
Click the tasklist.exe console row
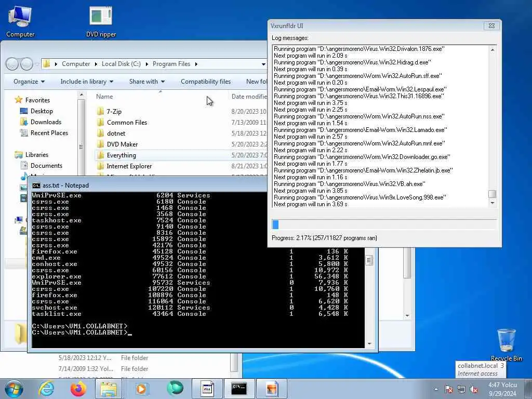tap(190, 314)
